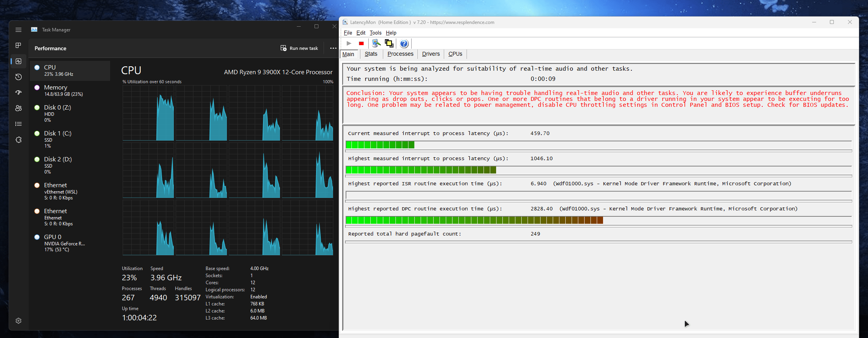Switch to LatencyMon Processes tab

pyautogui.click(x=400, y=54)
